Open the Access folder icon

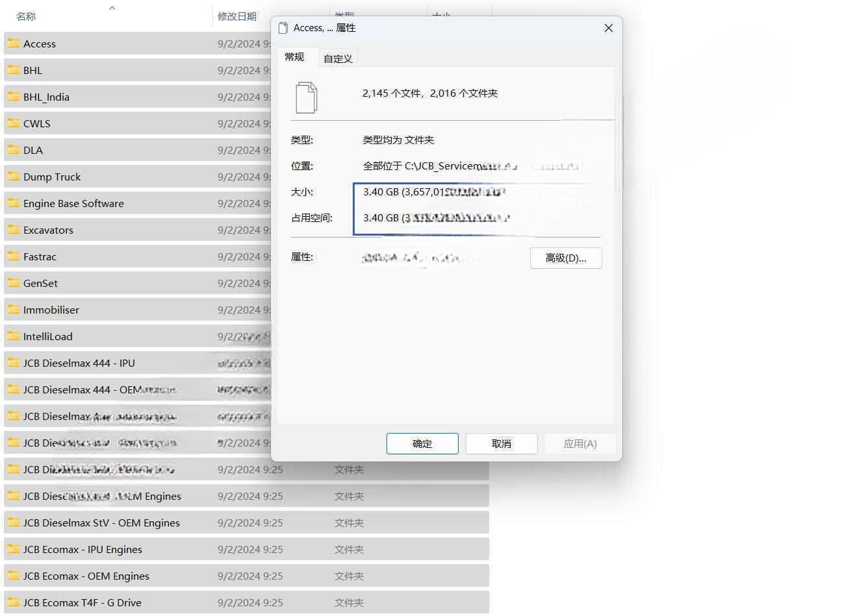point(14,43)
